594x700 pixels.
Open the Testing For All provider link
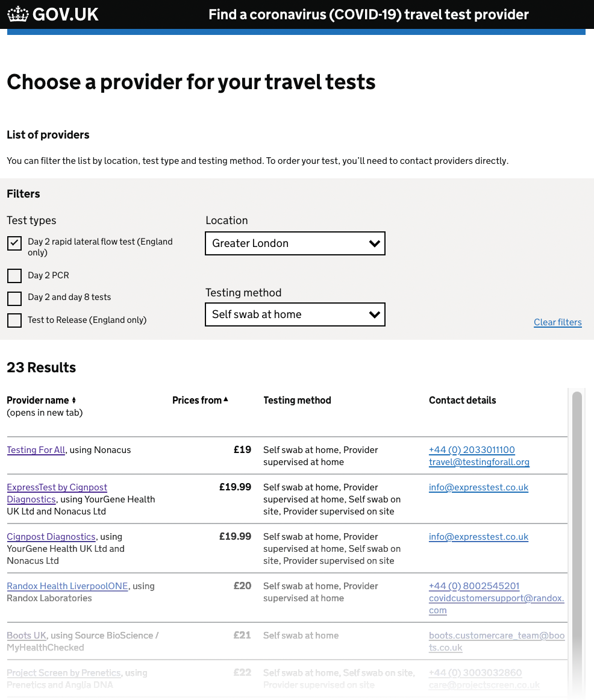click(x=36, y=450)
